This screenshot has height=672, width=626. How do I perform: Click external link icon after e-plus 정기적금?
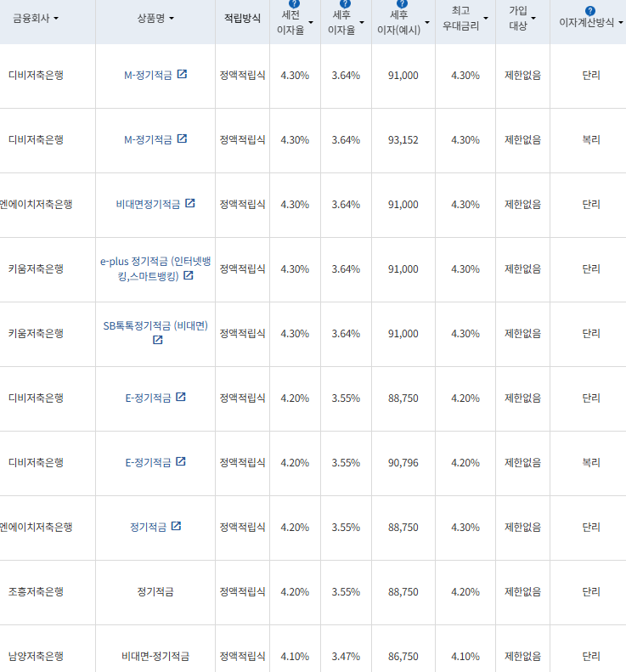pyautogui.click(x=188, y=275)
